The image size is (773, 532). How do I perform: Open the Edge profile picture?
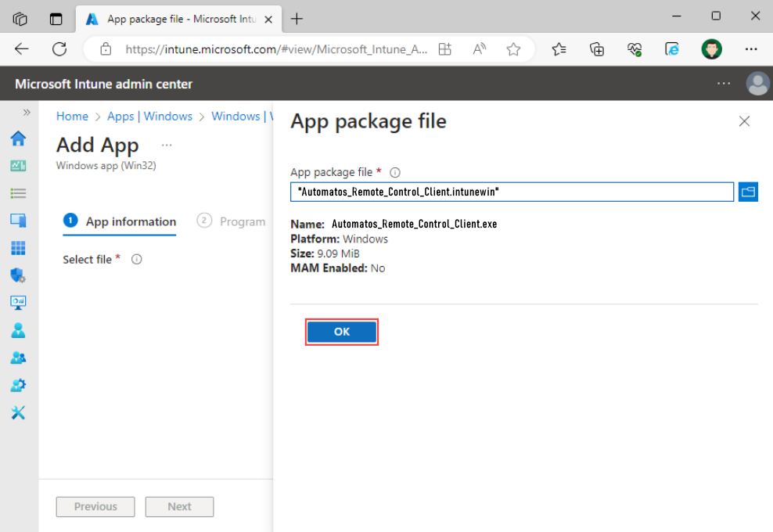tap(711, 49)
